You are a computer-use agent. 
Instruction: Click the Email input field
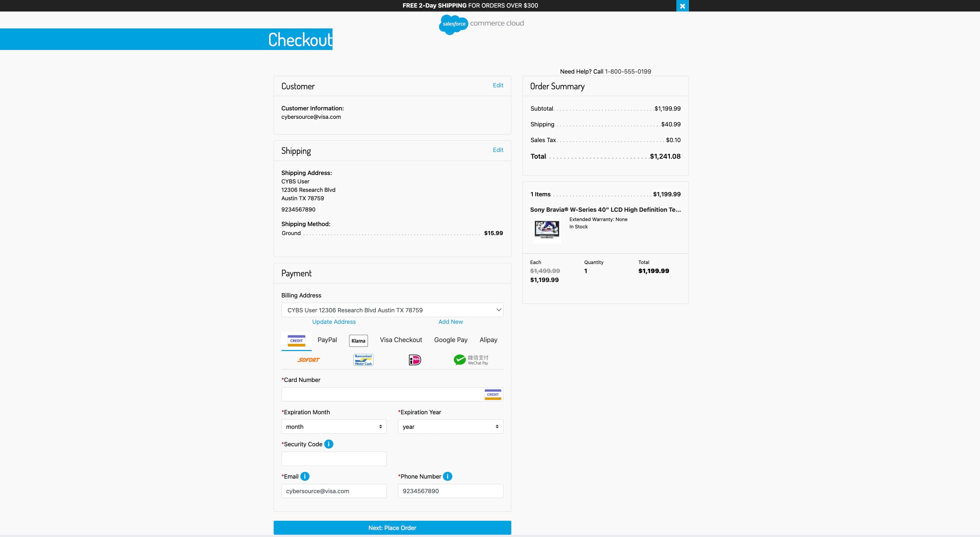click(334, 491)
